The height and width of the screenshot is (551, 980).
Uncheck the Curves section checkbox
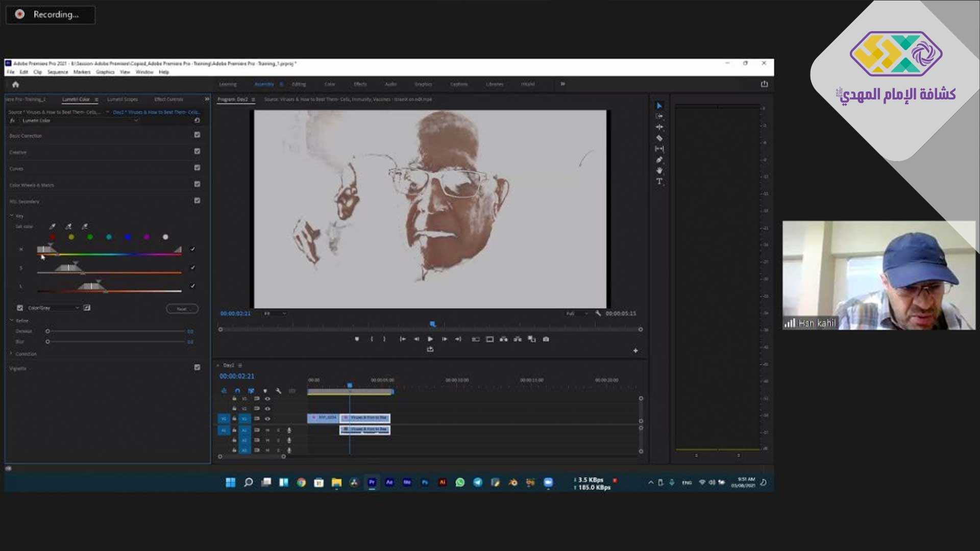197,168
